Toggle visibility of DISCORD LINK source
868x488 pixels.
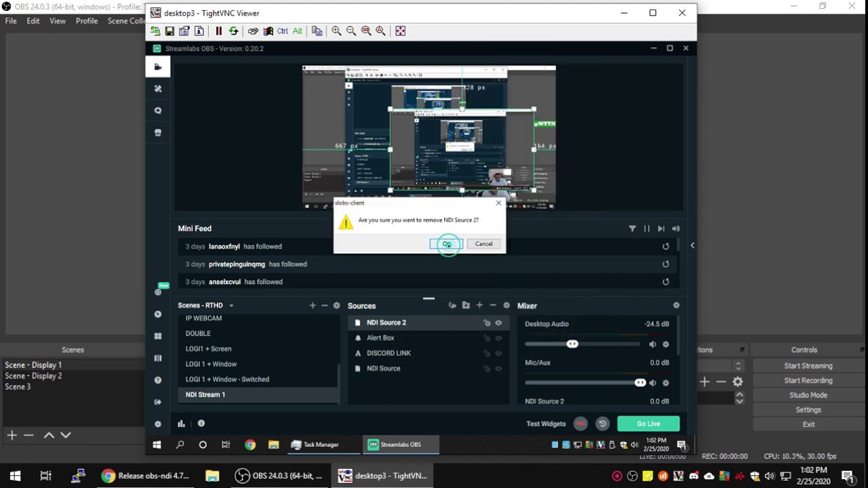tap(498, 353)
